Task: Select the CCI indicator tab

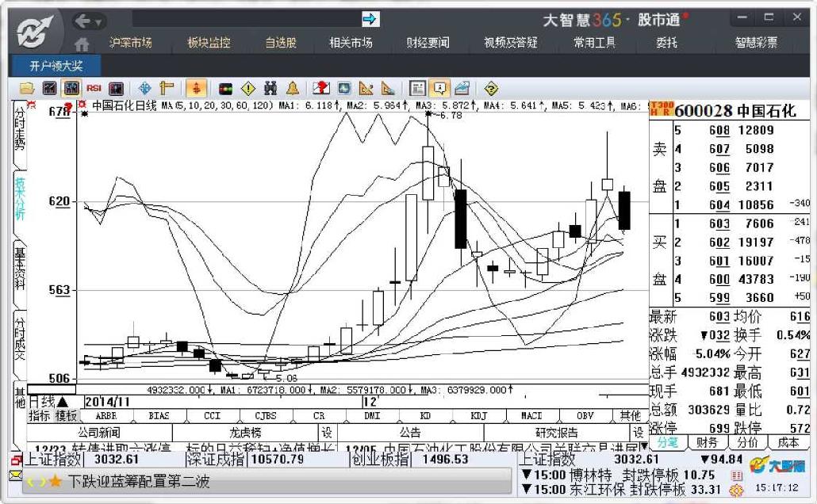Action: (212, 415)
